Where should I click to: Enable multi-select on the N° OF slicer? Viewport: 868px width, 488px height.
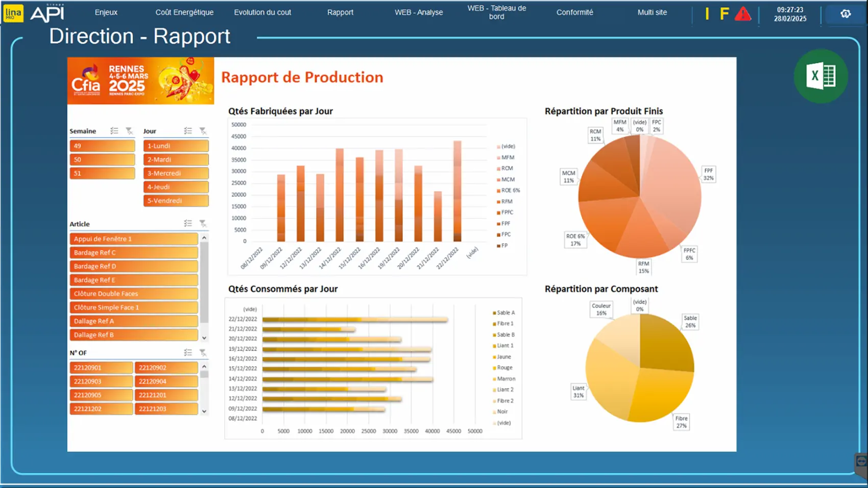188,353
